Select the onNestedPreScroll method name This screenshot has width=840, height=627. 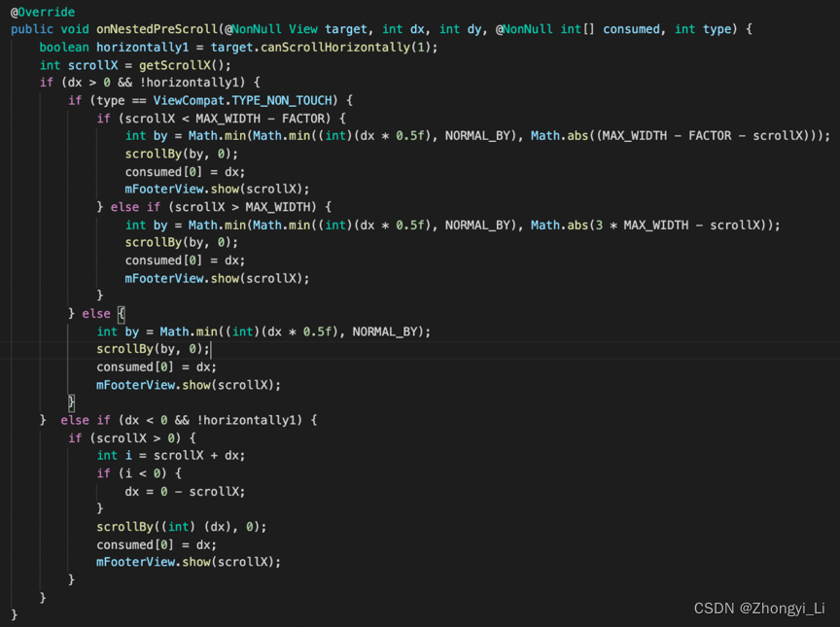point(157,29)
